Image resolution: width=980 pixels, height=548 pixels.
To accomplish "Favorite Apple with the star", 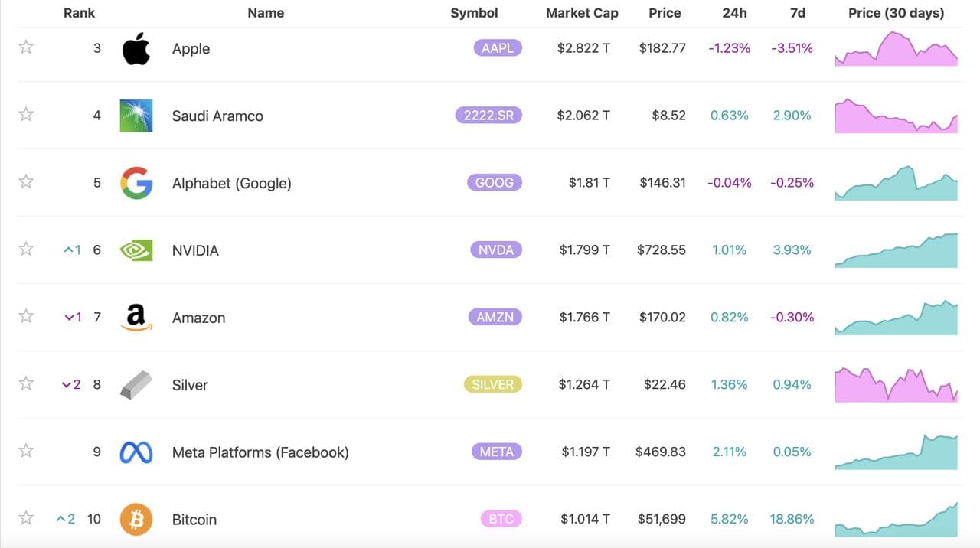I will (x=26, y=47).
